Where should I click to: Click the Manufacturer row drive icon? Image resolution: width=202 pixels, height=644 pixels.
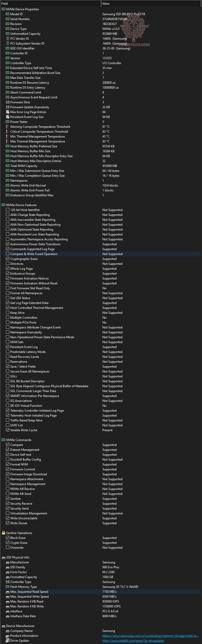point(7,562)
